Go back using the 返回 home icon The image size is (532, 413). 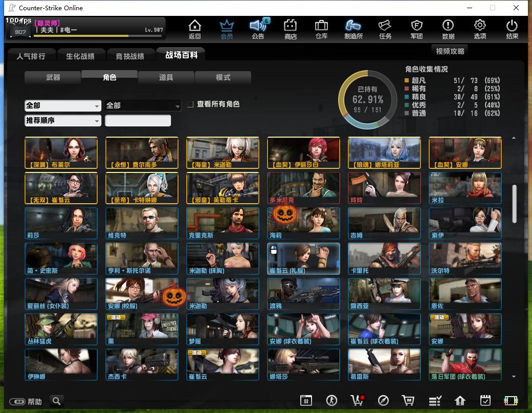coord(195,29)
